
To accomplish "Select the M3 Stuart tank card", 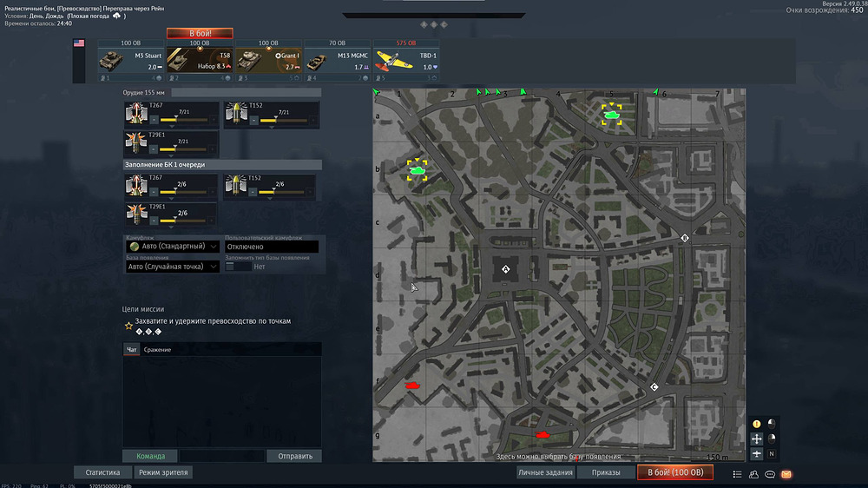I will [130, 59].
